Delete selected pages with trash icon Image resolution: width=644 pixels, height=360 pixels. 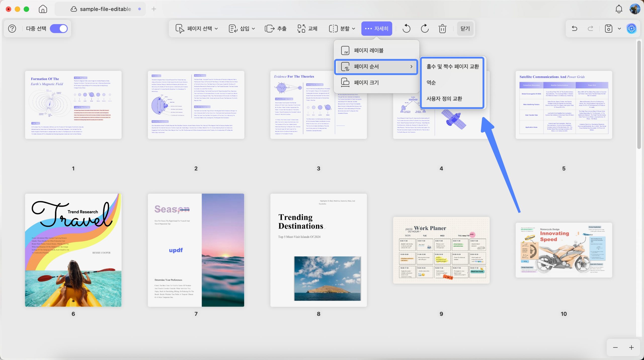coord(442,29)
